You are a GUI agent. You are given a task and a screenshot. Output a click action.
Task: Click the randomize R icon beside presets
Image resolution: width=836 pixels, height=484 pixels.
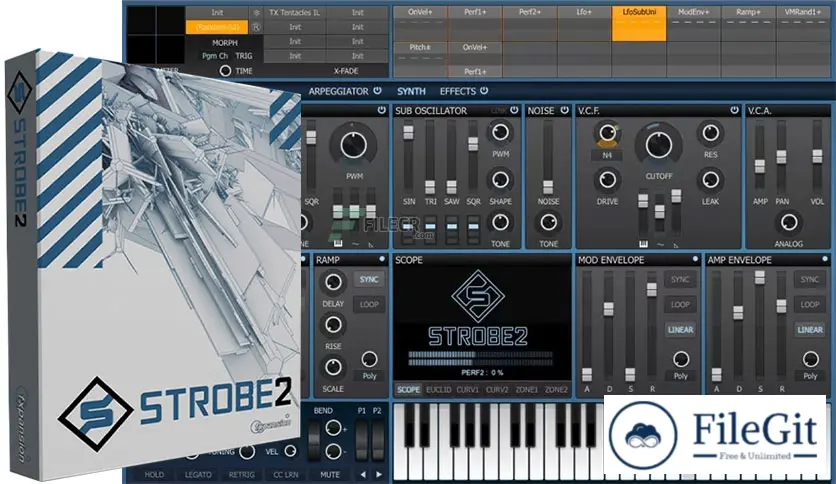(x=256, y=27)
